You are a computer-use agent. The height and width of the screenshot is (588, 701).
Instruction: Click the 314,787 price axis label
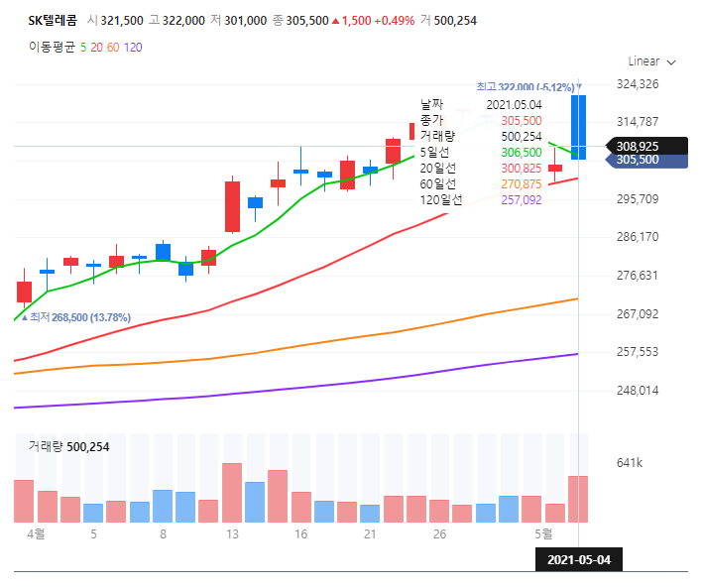point(638,122)
